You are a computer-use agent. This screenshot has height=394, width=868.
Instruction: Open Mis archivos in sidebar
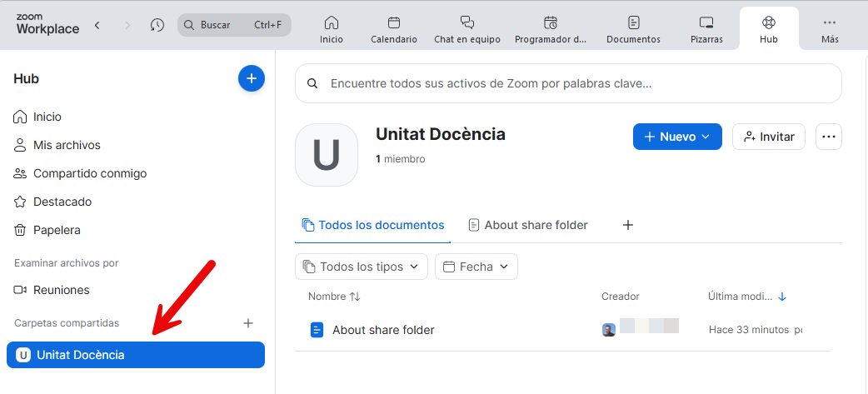point(67,145)
